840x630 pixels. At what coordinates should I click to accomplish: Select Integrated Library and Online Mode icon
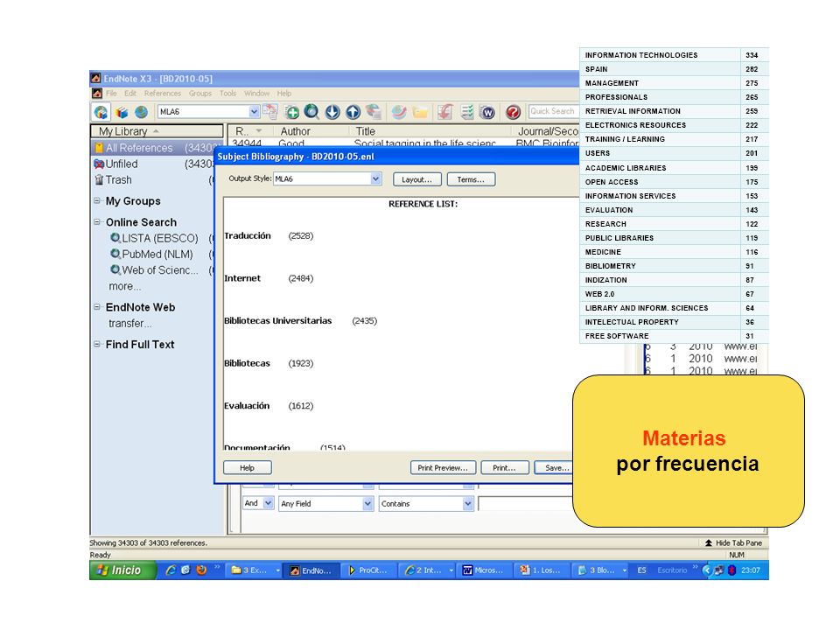(141, 112)
